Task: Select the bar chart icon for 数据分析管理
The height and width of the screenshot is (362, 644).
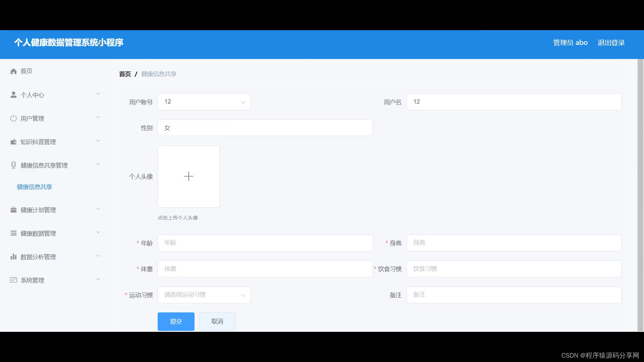Action: click(x=13, y=257)
